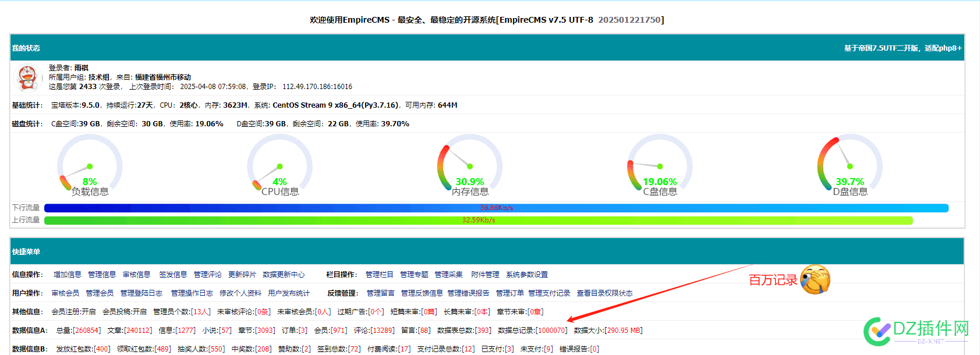
Task: Click the 快捷菜单 panel header
Action: [x=487, y=251]
